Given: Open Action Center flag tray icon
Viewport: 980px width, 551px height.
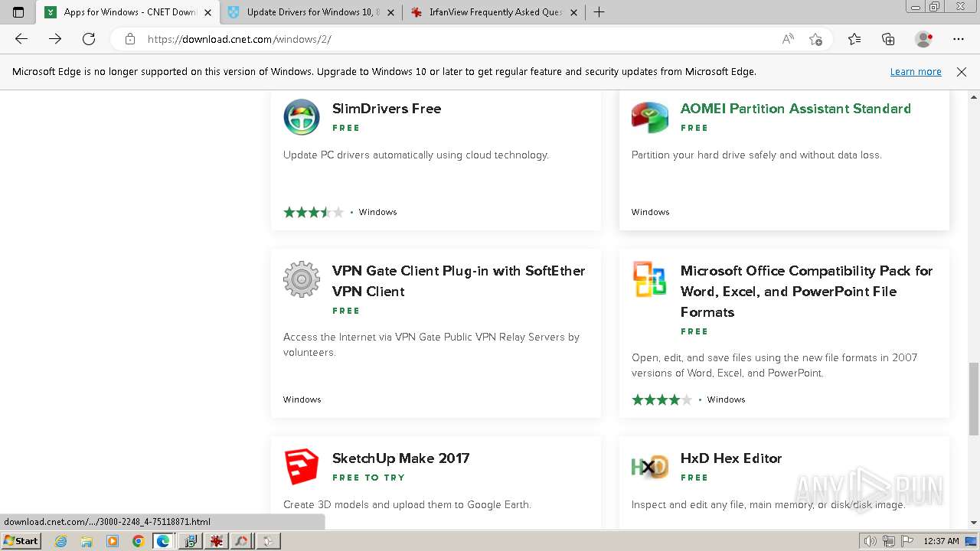Looking at the screenshot, I should (x=907, y=541).
